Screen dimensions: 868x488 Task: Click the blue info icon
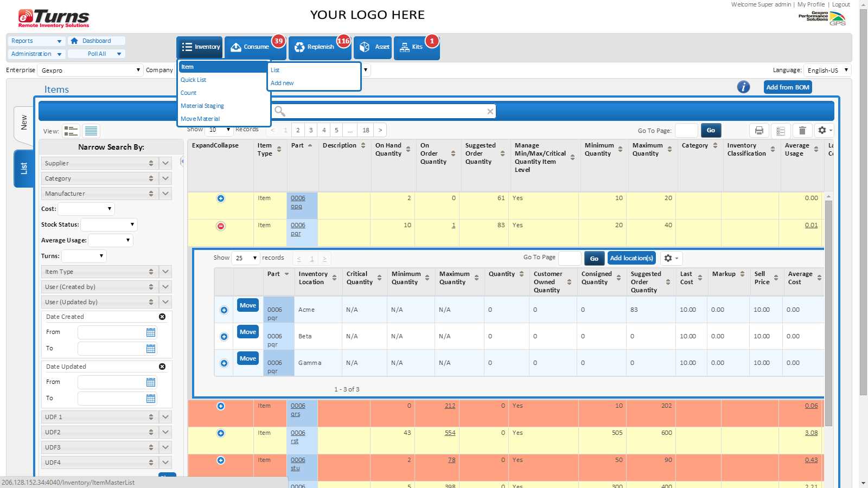pyautogui.click(x=743, y=87)
